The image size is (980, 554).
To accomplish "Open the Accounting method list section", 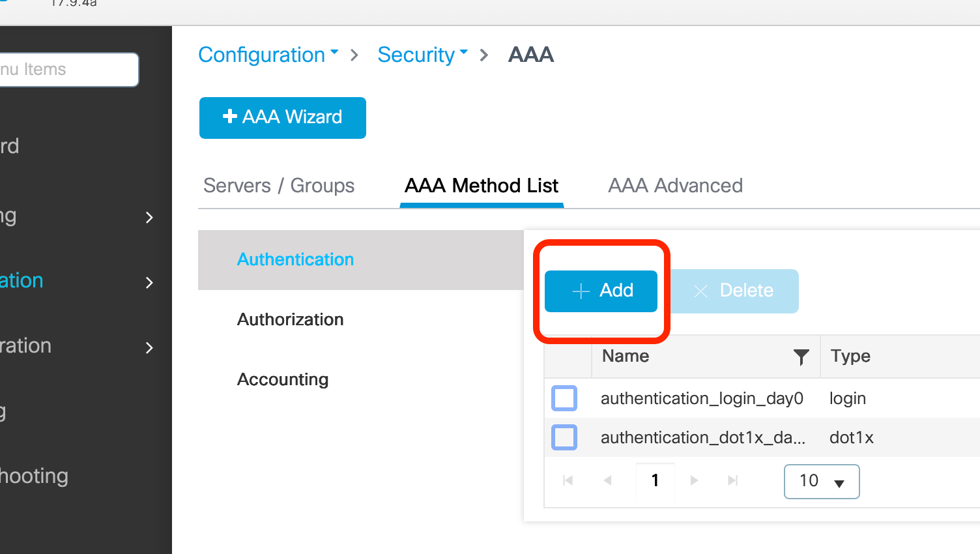I will [x=283, y=379].
